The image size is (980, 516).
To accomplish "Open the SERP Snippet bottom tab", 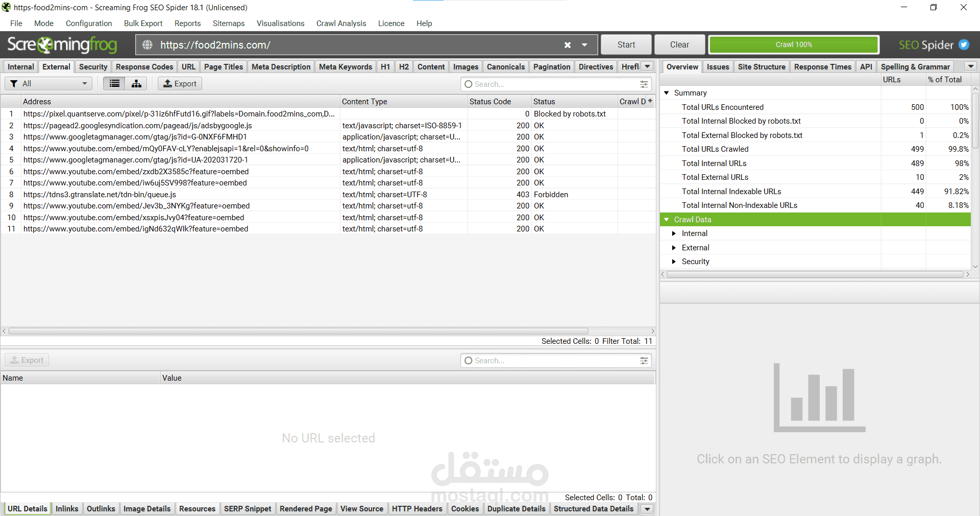I will tap(248, 509).
